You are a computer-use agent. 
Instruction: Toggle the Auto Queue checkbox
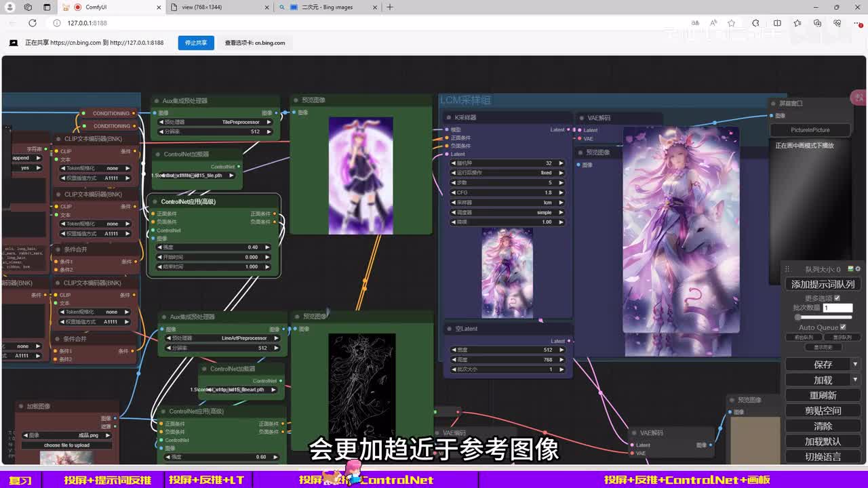843,327
